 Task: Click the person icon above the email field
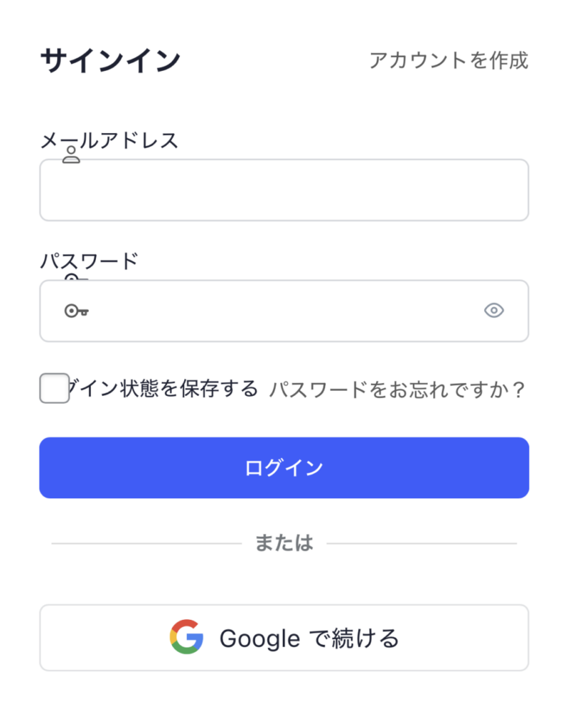(71, 156)
